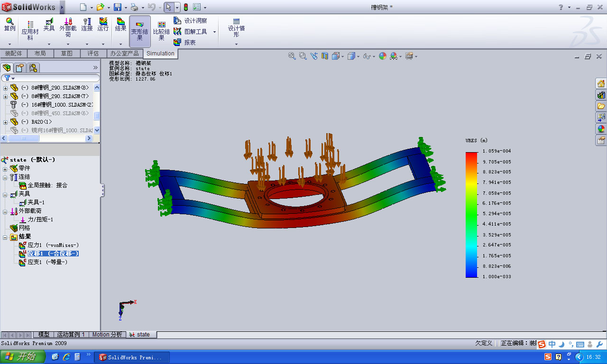The height and width of the screenshot is (364, 607).
Task: Select the PropertyManager tab icon
Action: coord(20,67)
